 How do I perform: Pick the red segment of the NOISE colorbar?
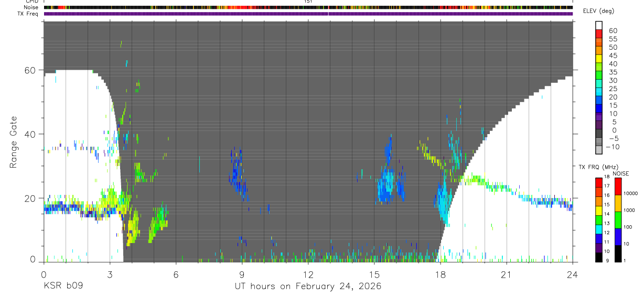(x=618, y=186)
